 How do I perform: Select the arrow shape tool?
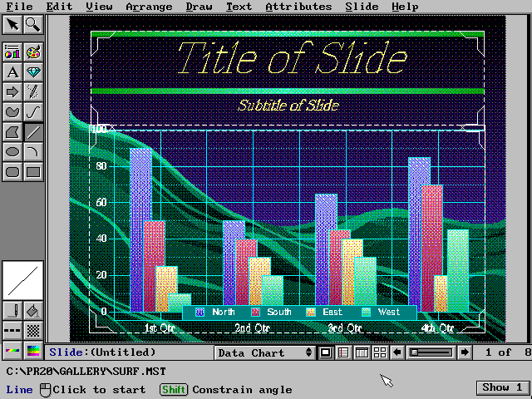pos(13,92)
